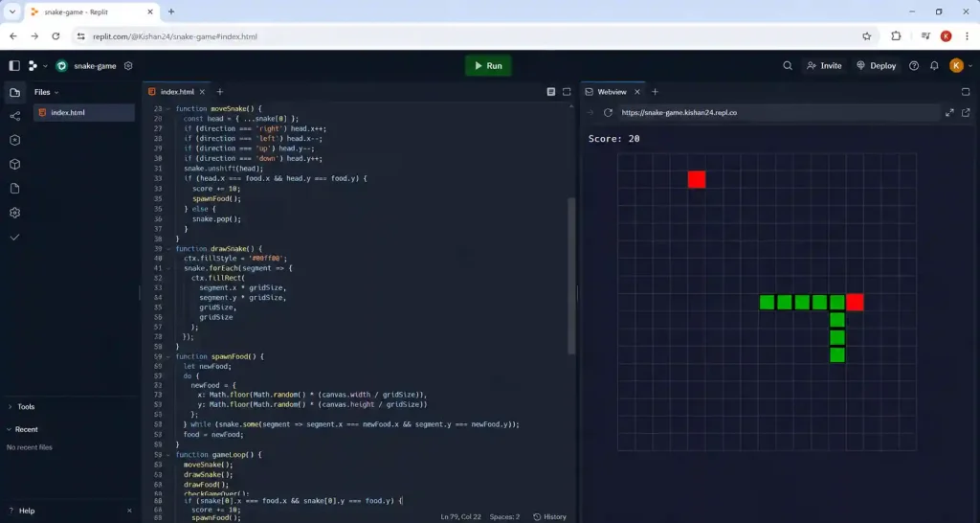Click the red food square near top of grid
The height and width of the screenshot is (523, 980).
[697, 179]
